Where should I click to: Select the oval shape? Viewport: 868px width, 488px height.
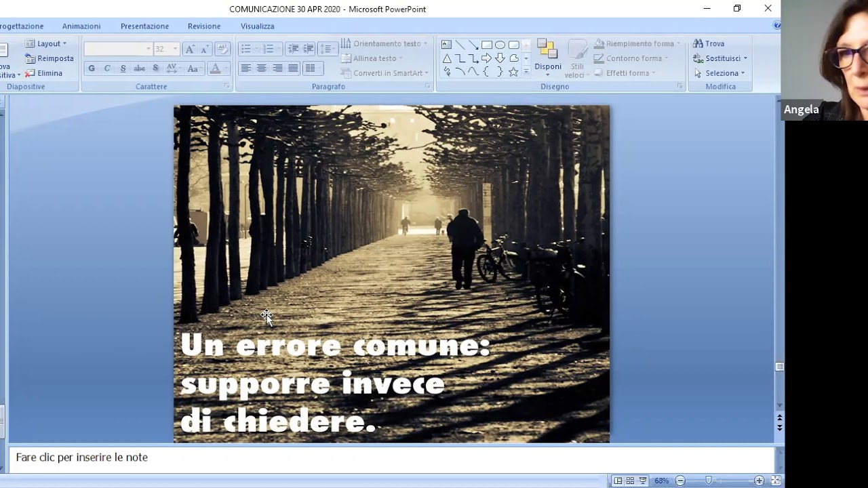pos(500,45)
